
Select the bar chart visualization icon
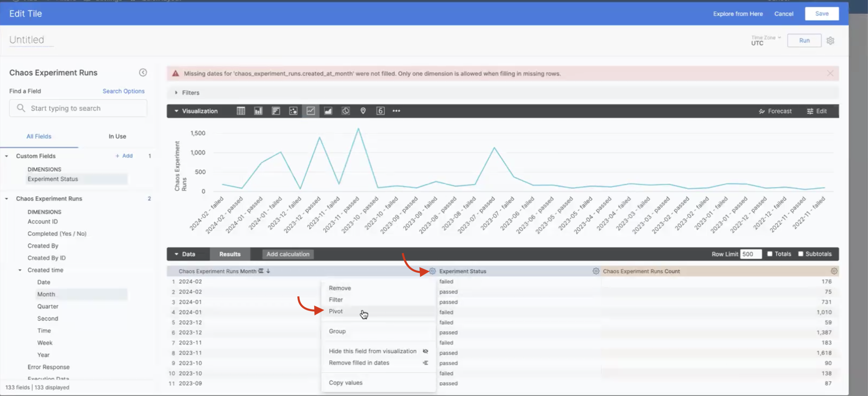pos(276,111)
